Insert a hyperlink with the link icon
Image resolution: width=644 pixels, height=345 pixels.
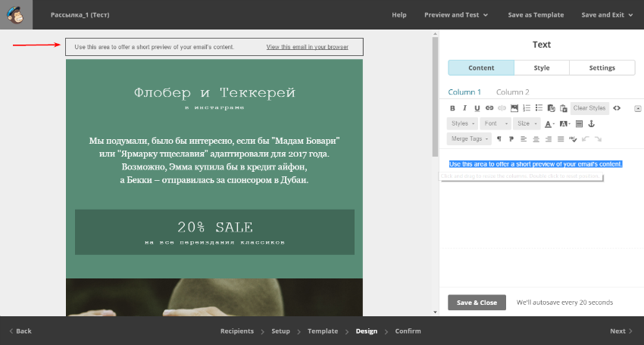coord(489,108)
